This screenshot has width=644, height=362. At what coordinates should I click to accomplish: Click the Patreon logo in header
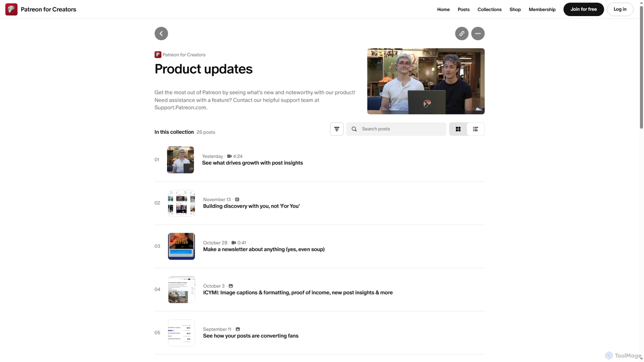[11, 9]
